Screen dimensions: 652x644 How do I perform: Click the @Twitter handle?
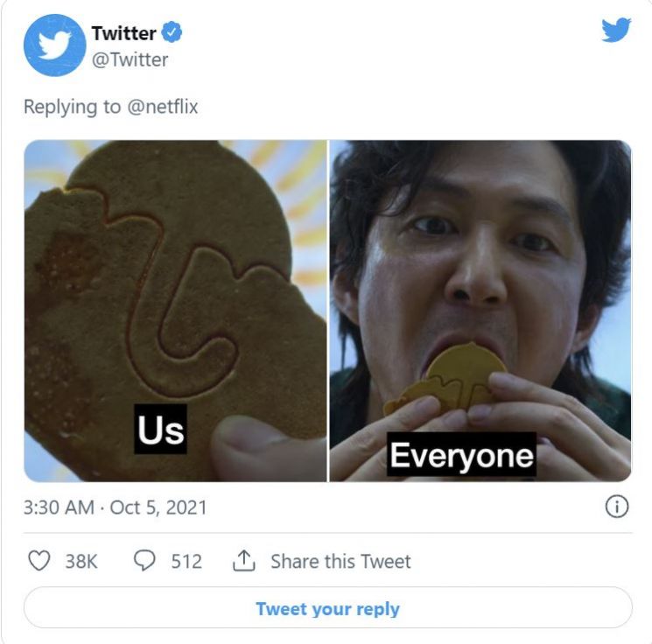[130, 59]
